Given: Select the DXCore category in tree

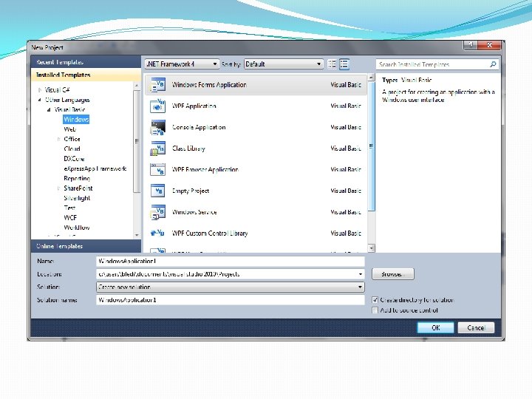Looking at the screenshot, I should (x=74, y=159).
